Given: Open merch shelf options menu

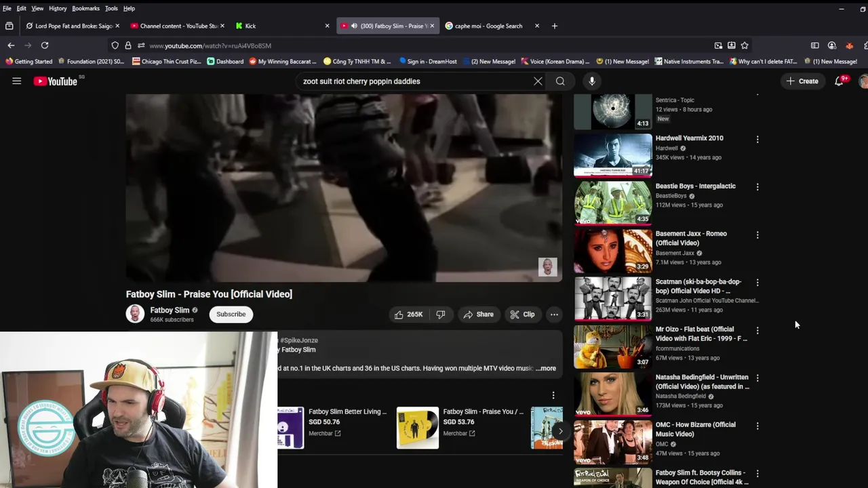Looking at the screenshot, I should (553, 395).
